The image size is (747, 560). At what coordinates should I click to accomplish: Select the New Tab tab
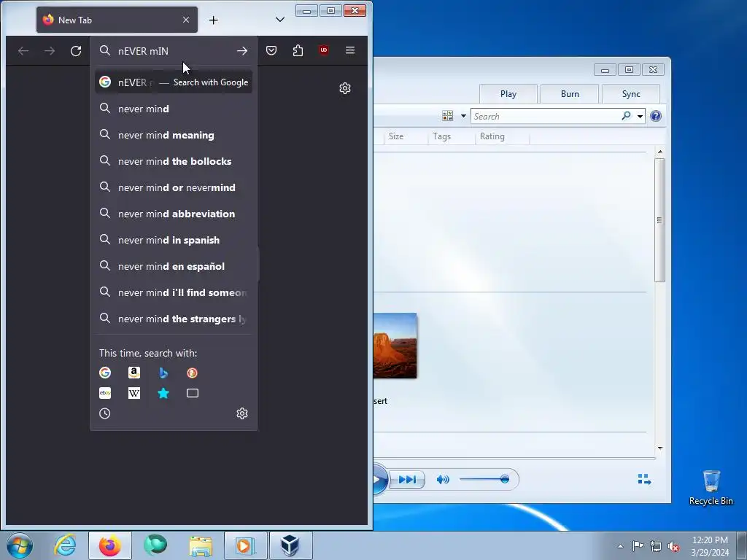coord(117,20)
